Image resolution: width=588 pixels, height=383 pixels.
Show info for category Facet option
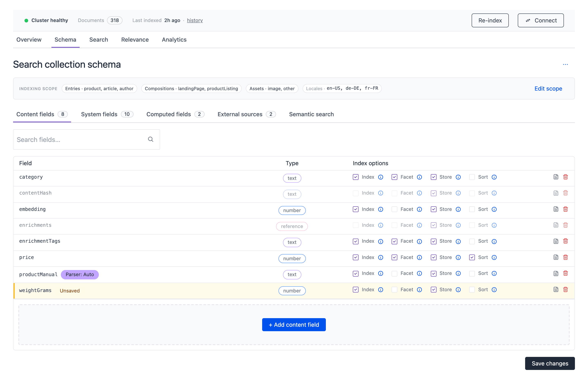420,177
